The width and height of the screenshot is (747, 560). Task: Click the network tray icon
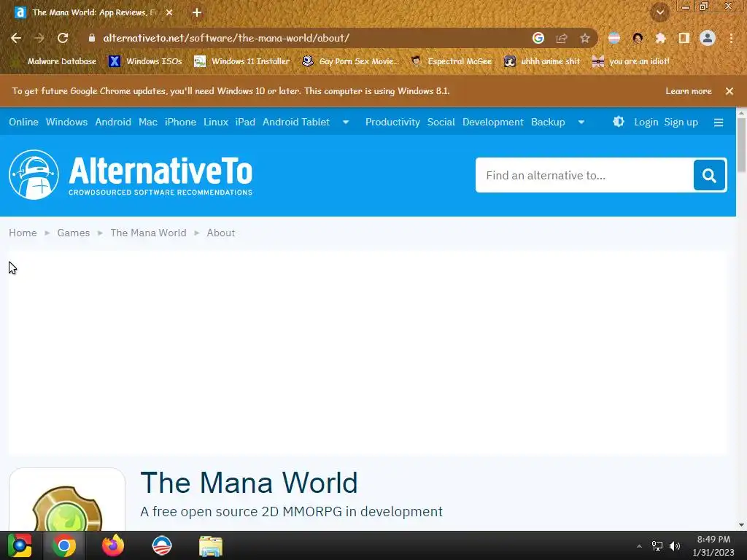(657, 546)
